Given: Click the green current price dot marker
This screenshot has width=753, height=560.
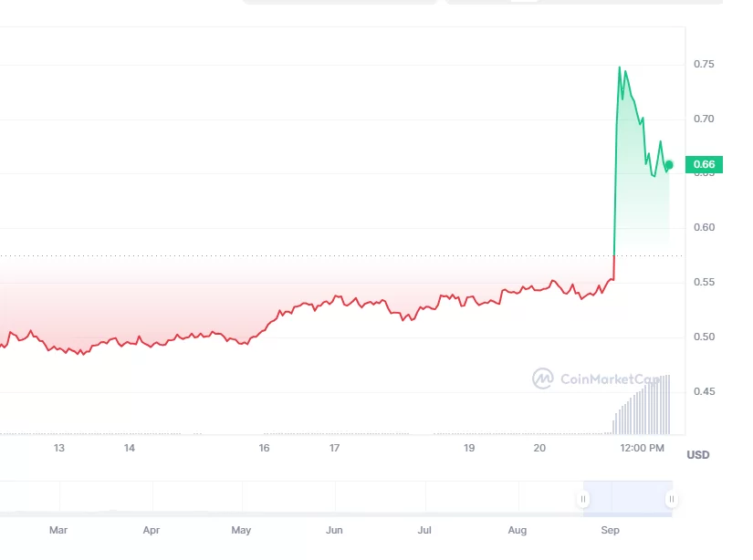Looking at the screenshot, I should point(669,165).
